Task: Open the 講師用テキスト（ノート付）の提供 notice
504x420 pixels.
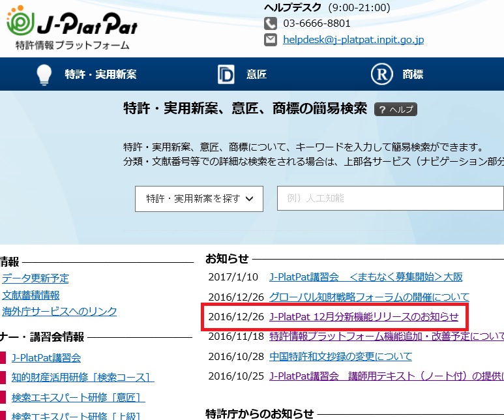Action: pos(387,376)
